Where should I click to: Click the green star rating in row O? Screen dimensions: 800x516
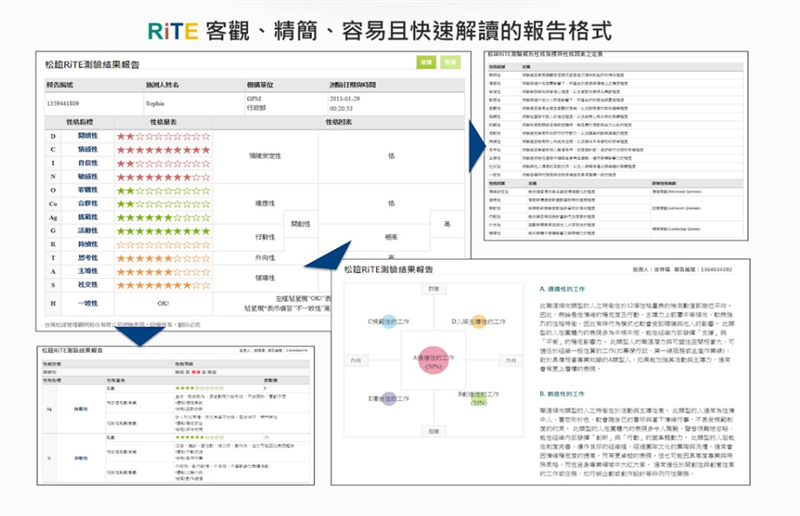pos(163,191)
